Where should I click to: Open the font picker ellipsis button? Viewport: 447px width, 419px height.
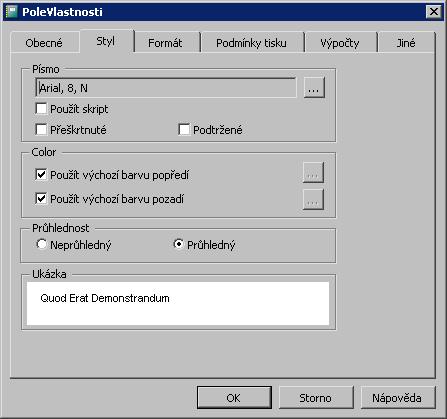[314, 88]
